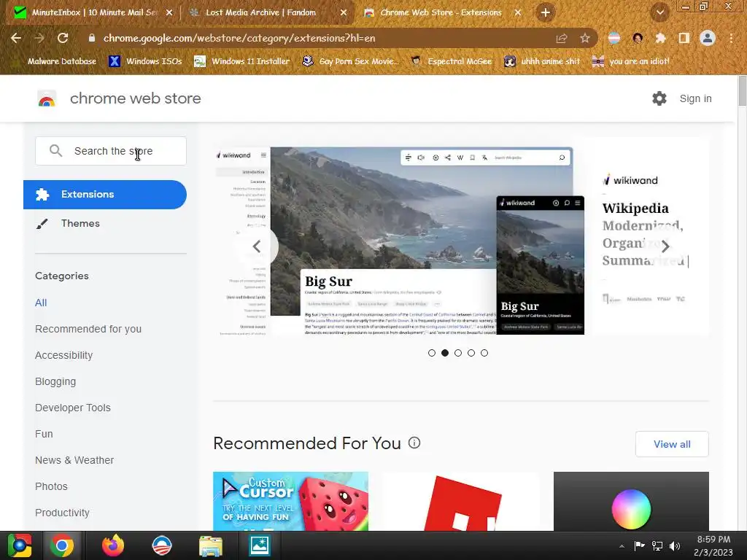747x560 pixels.
Task: Select the first carousel dot
Action: tap(432, 353)
